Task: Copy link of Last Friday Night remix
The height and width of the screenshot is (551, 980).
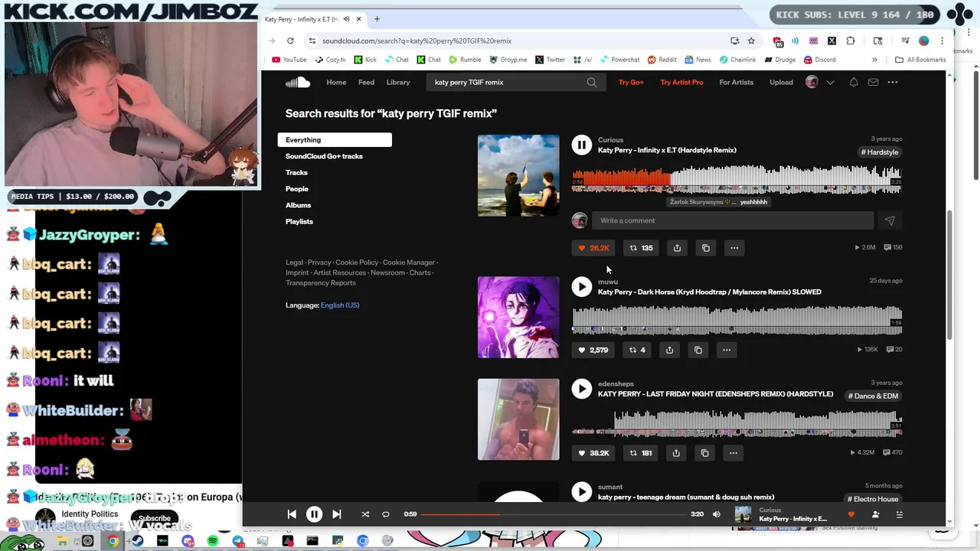Action: tap(705, 453)
